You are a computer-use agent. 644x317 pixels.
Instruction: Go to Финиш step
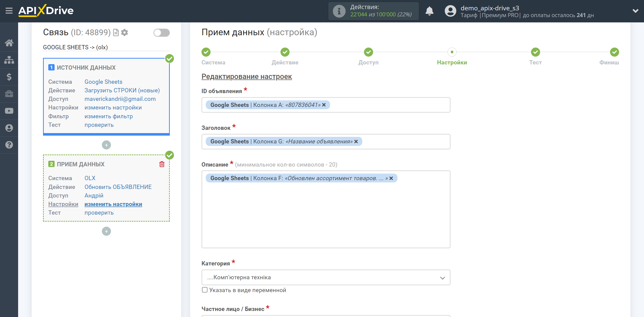click(615, 52)
